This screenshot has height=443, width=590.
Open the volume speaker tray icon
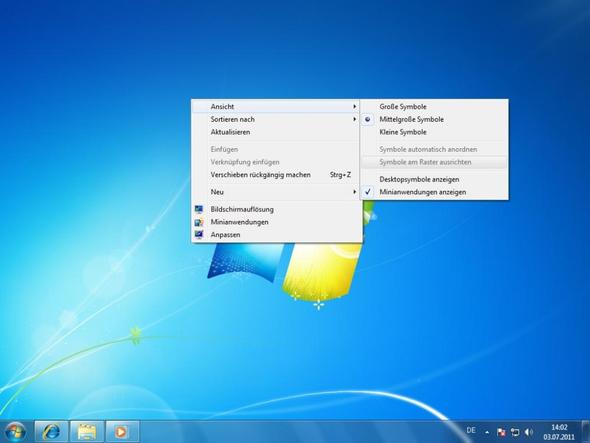coord(529,432)
